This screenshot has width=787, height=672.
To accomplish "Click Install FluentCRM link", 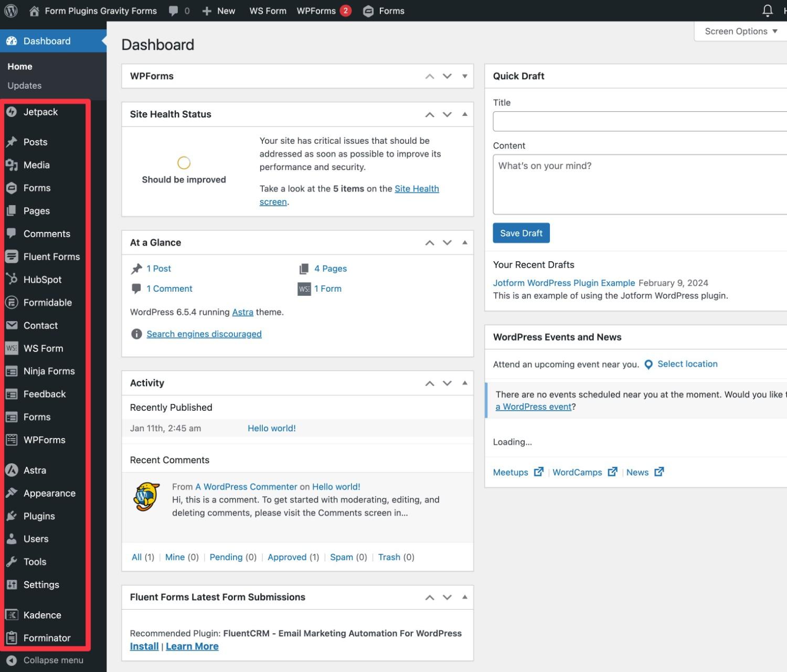I will pos(144,646).
